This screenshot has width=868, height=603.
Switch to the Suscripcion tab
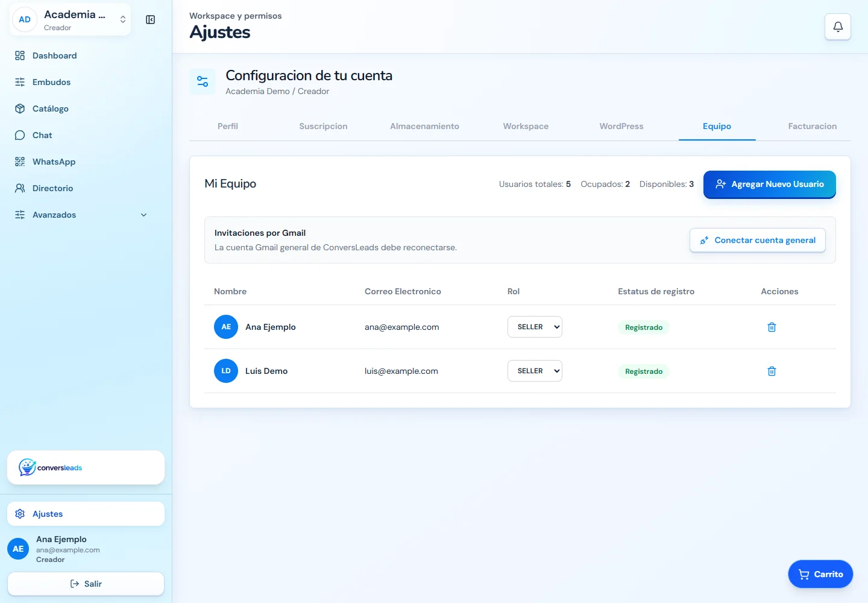coord(323,126)
